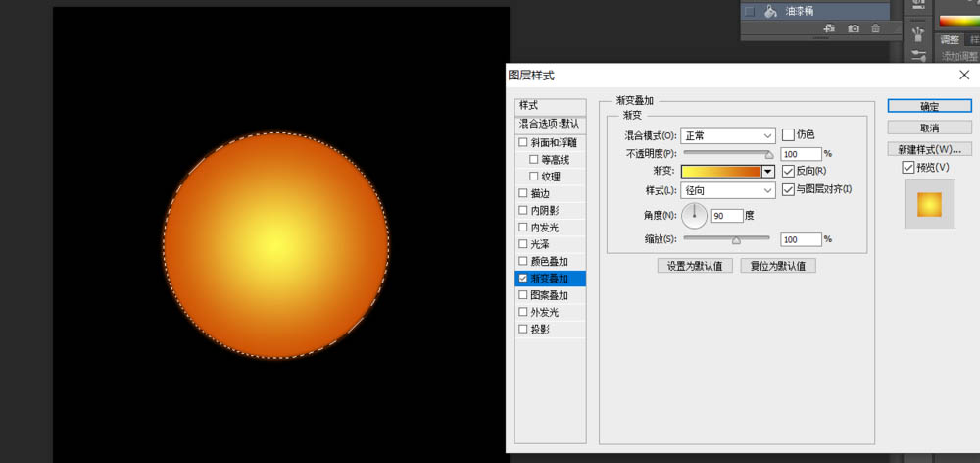This screenshot has height=463, width=980.
Task: Click the box left of the 油漆桶 state
Action: click(x=750, y=11)
